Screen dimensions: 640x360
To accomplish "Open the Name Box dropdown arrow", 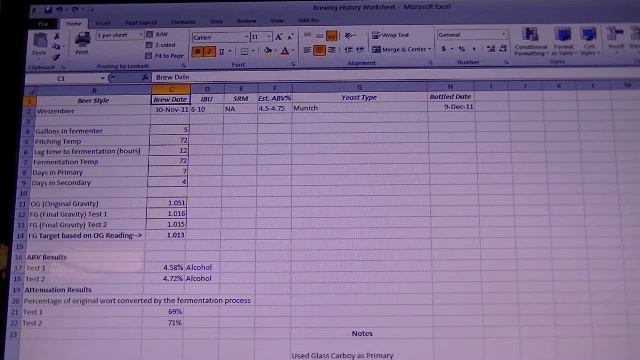I will pos(102,78).
